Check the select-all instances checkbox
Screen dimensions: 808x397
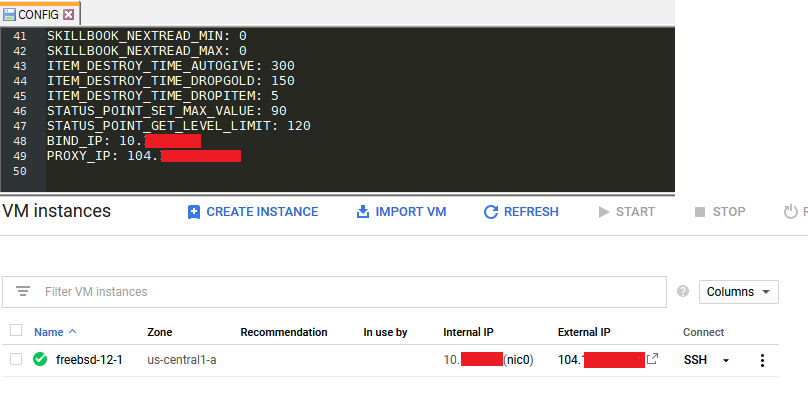pos(16,330)
